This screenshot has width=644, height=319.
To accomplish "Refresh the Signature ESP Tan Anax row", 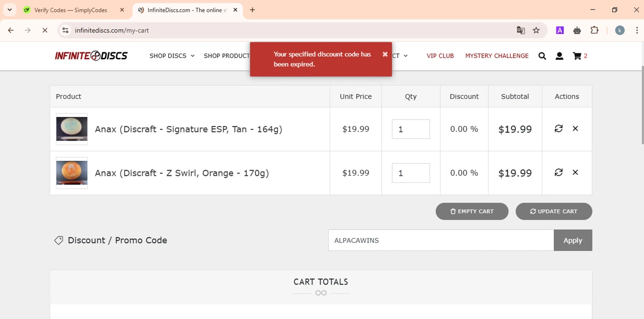I will [x=559, y=129].
